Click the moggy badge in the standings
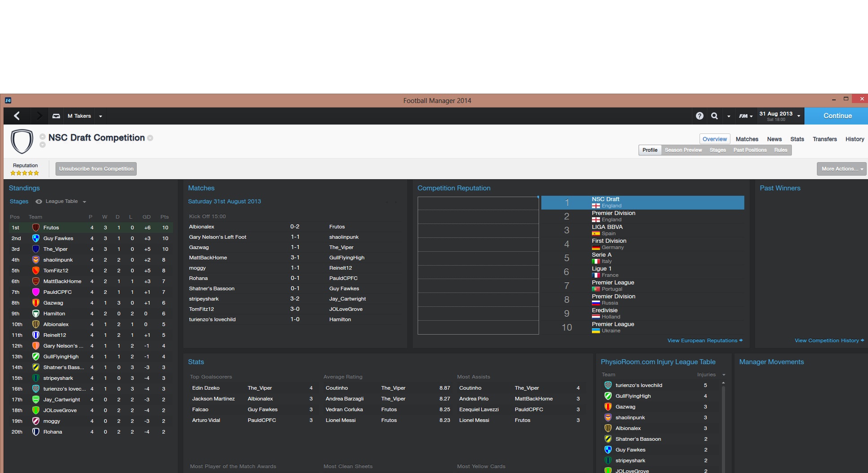This screenshot has width=868, height=473. [36, 421]
